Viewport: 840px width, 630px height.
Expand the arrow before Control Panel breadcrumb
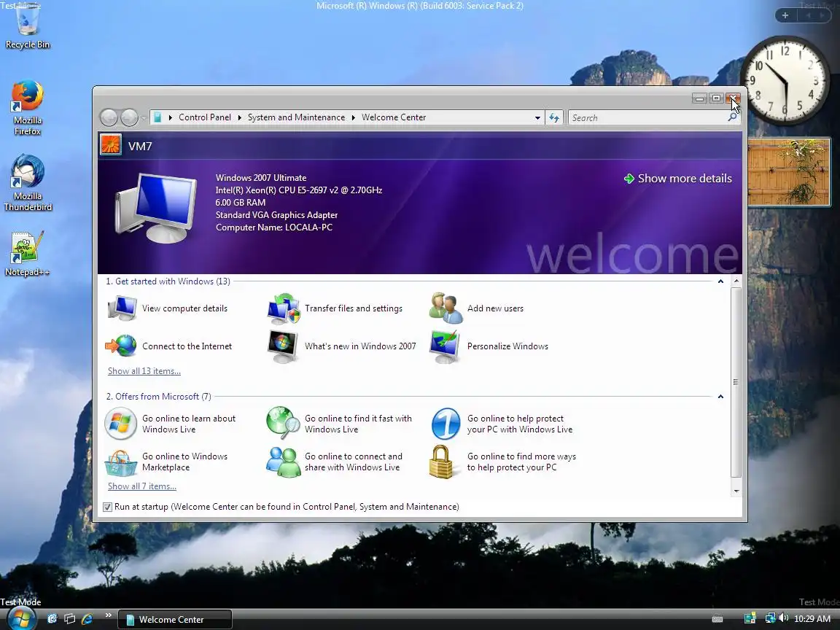(x=171, y=117)
